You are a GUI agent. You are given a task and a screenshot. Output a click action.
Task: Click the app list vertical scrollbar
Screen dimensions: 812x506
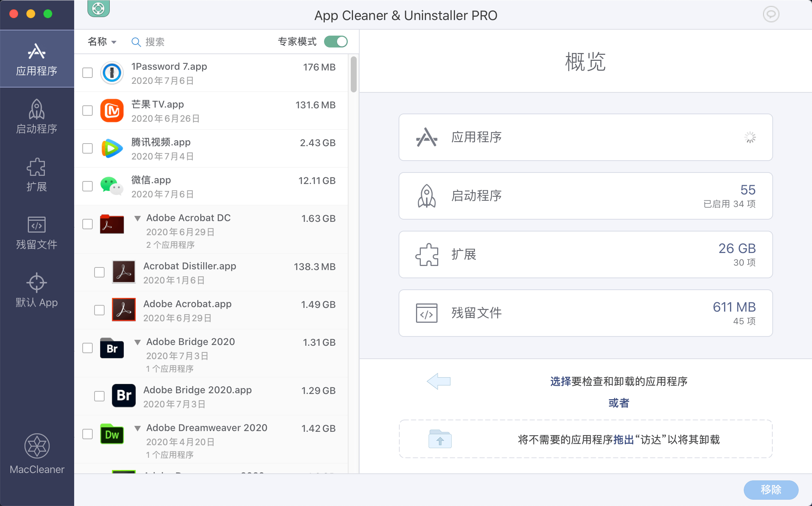click(x=353, y=74)
